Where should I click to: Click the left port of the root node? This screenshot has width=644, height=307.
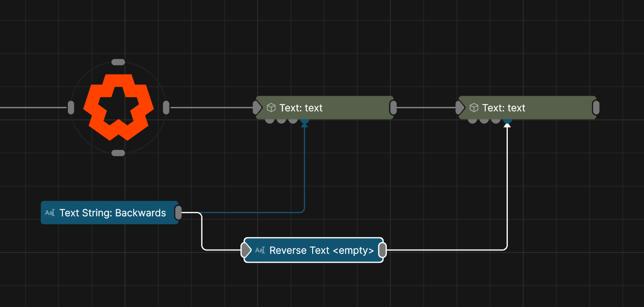click(x=71, y=107)
